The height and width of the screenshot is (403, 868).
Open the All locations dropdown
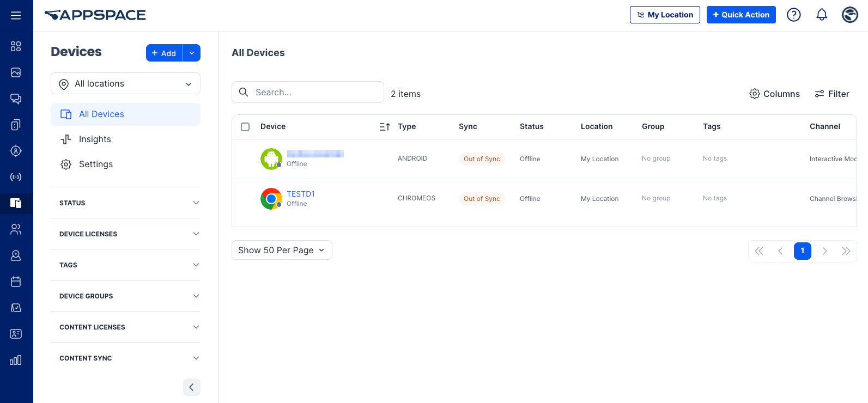125,83
